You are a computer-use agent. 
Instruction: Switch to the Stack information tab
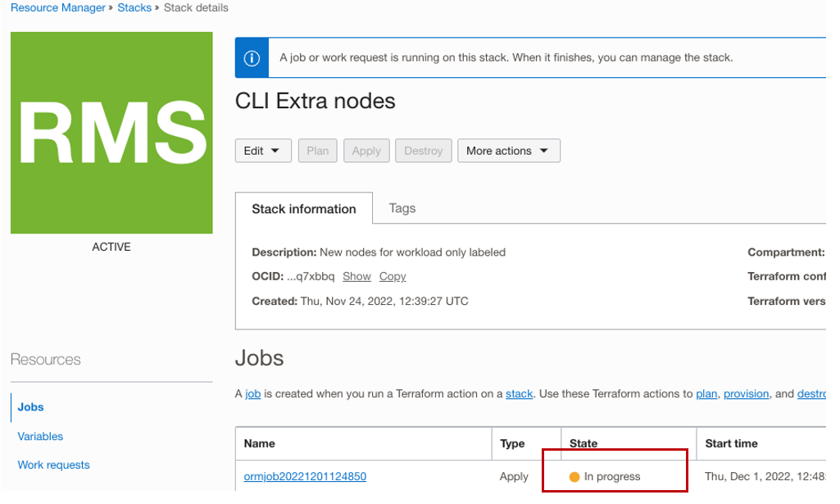point(304,209)
